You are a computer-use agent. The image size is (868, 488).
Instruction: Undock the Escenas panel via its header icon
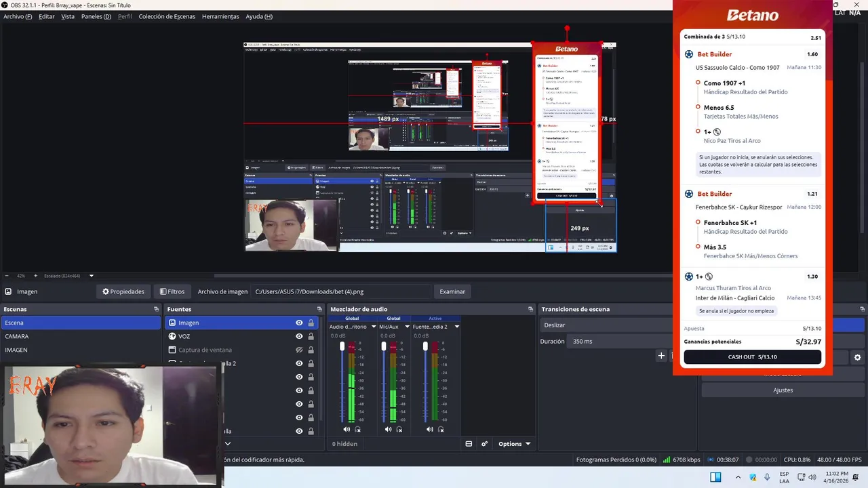click(x=156, y=309)
